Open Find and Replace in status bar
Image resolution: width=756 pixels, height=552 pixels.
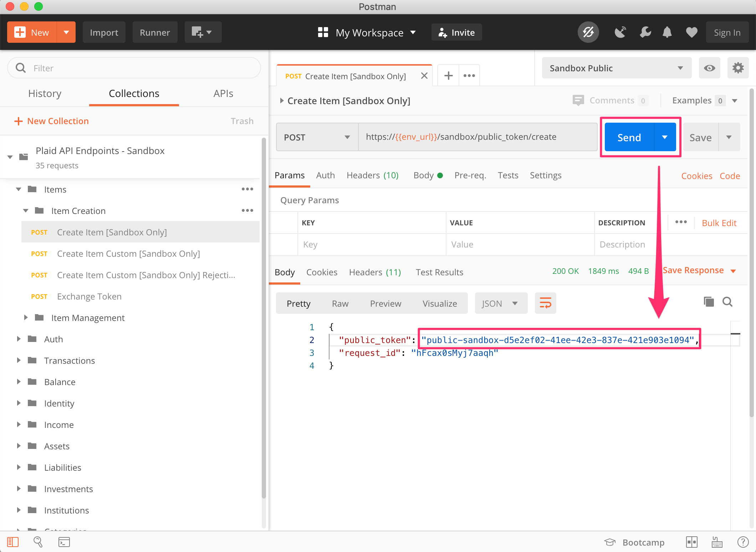(38, 542)
